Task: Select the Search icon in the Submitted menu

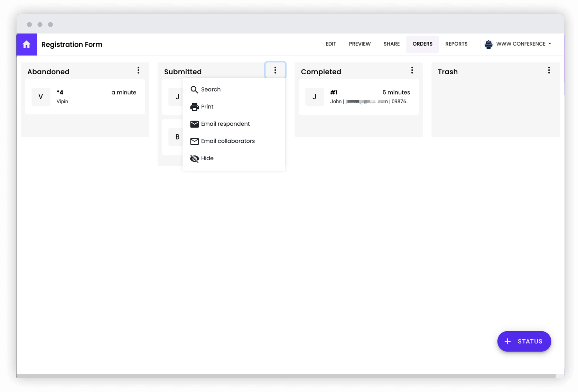Action: point(194,89)
